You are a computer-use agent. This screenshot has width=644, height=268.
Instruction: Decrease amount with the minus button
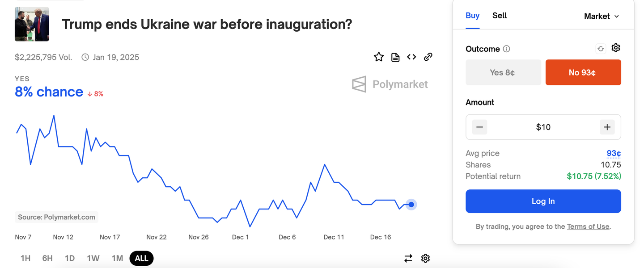coord(479,127)
